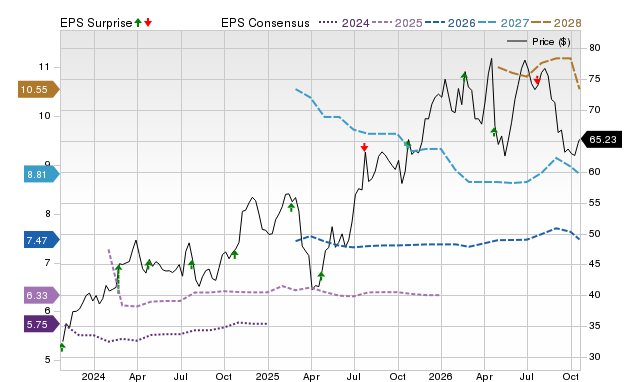Click the green surprise arrow near Apr 2026

[494, 131]
